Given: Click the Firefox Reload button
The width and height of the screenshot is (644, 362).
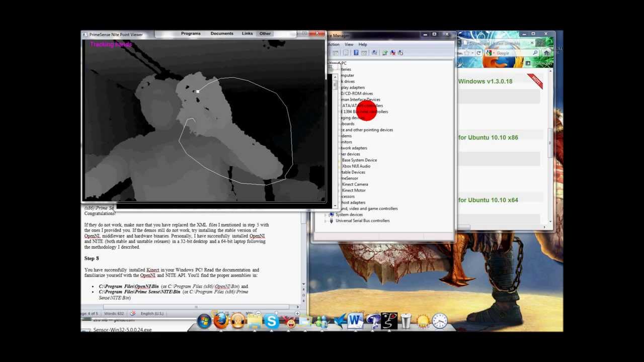Looking at the screenshot, I should [478, 53].
